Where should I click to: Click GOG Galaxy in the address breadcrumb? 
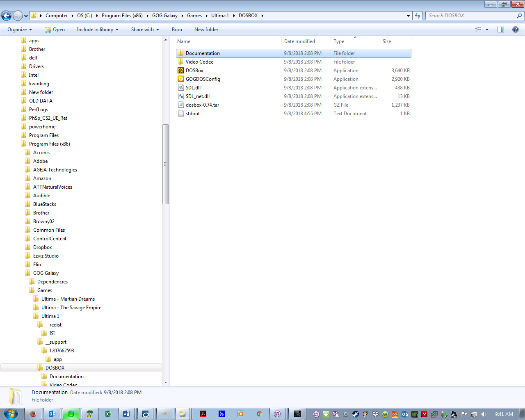pyautogui.click(x=165, y=16)
